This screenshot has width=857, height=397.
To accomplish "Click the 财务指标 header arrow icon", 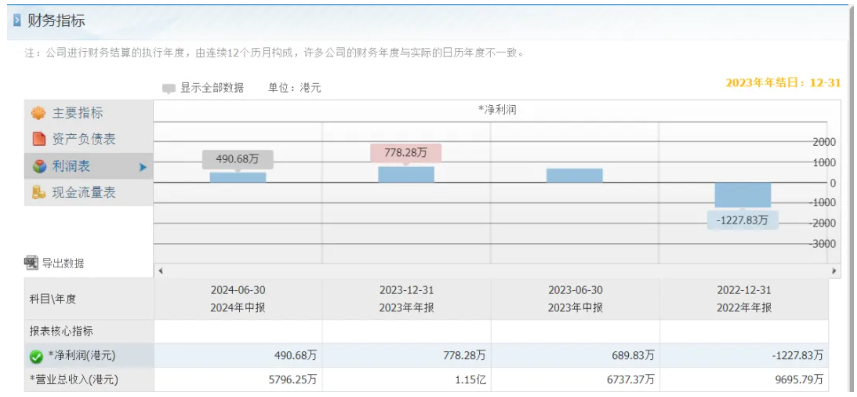I will pos(17,21).
